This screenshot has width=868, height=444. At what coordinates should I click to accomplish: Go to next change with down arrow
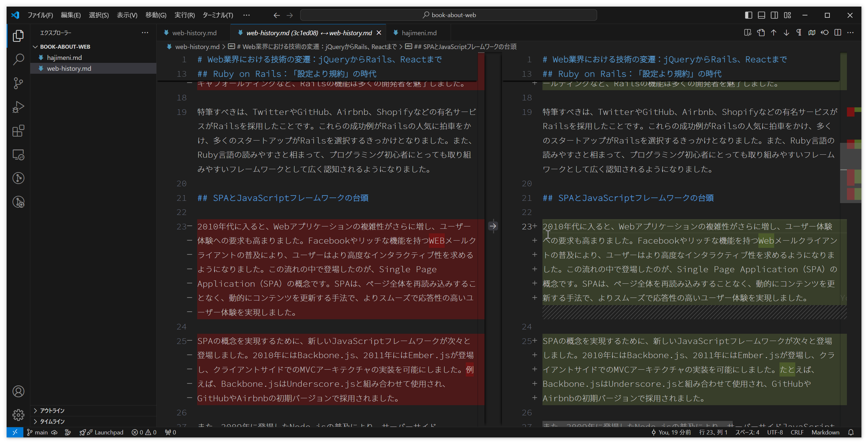click(x=786, y=33)
